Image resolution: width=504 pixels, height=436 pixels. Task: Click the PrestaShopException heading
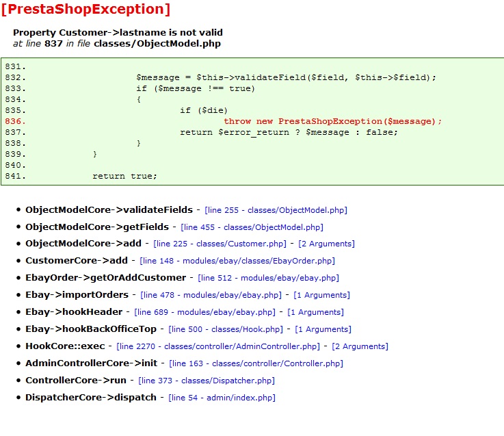[x=85, y=9]
